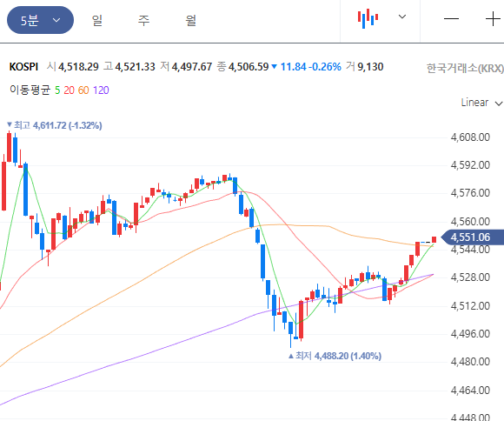The width and height of the screenshot is (504, 421).
Task: Click the 한국거래소(KRX) source label
Action: pyautogui.click(x=465, y=68)
